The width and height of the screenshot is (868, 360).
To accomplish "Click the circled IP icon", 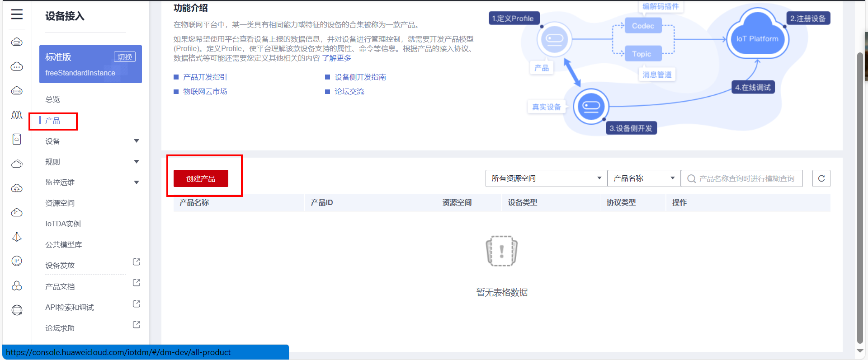I will pos(17,261).
